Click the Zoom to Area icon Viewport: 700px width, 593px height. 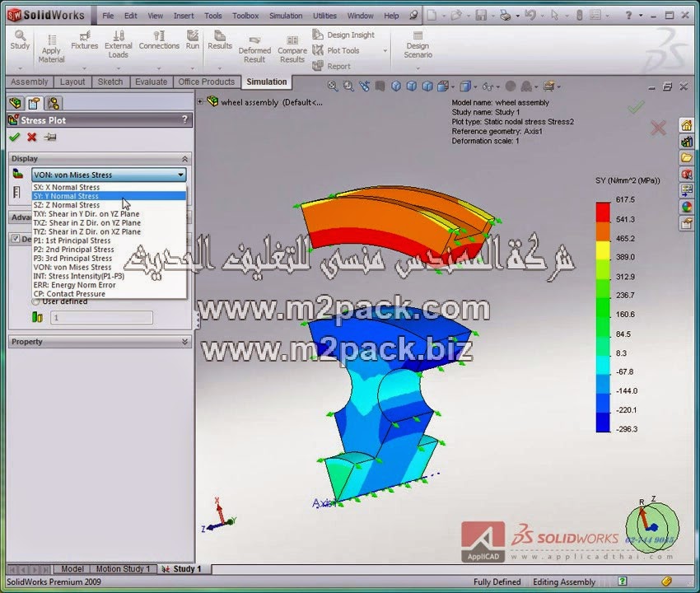point(348,86)
